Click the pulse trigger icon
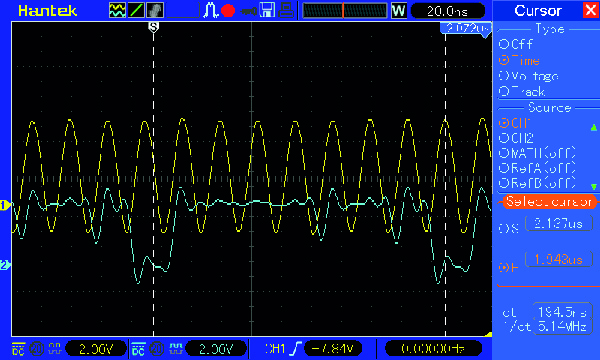Image resolution: width=600 pixels, height=360 pixels. coord(210,10)
